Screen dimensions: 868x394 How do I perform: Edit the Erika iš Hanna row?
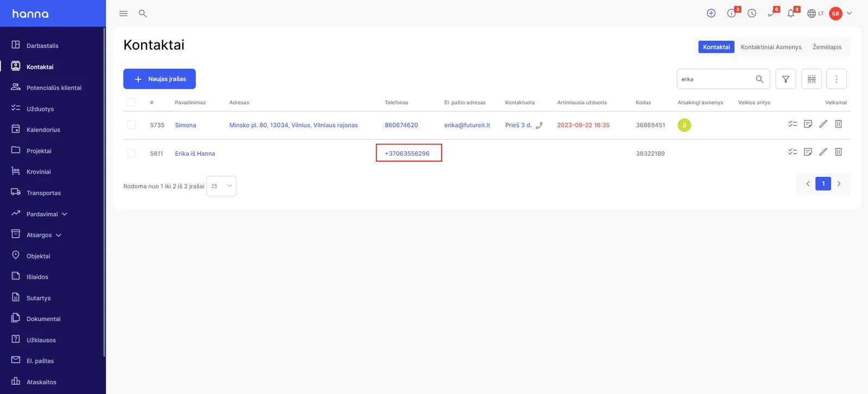tap(823, 152)
